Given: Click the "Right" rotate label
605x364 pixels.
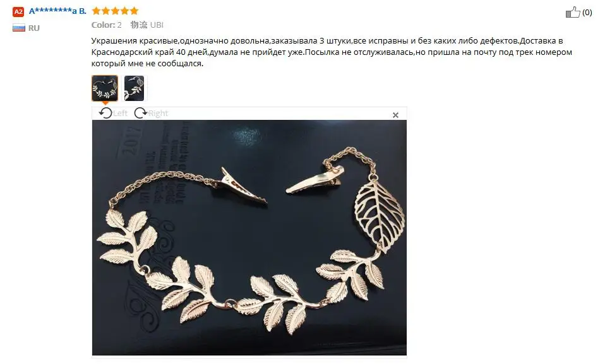Looking at the screenshot, I should [158, 114].
